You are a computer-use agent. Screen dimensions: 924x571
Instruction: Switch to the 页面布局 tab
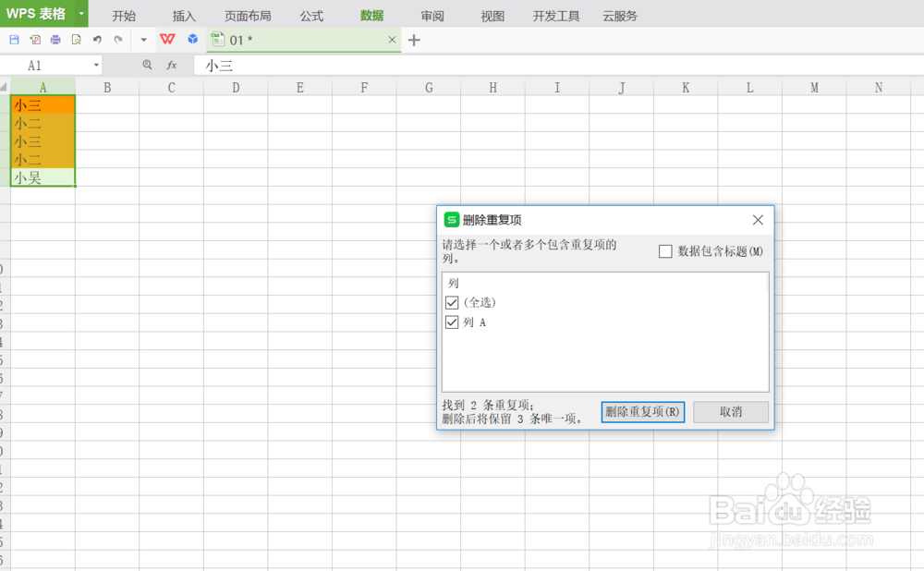248,16
